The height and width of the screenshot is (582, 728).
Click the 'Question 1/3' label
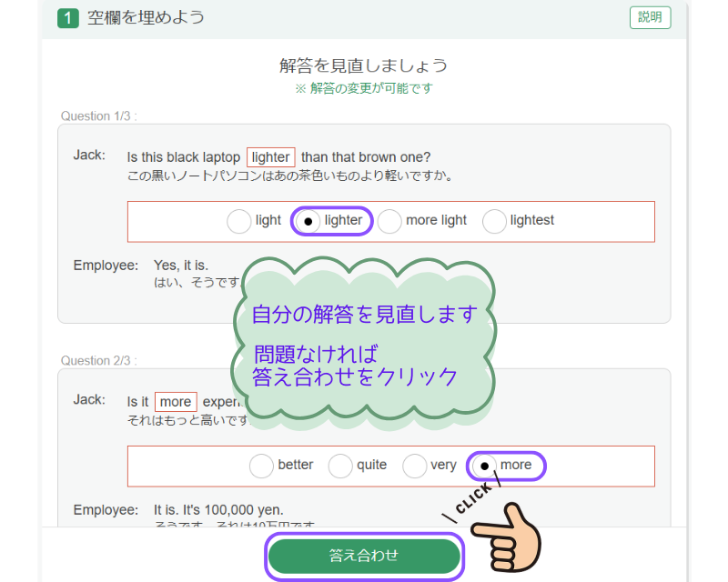(x=98, y=116)
